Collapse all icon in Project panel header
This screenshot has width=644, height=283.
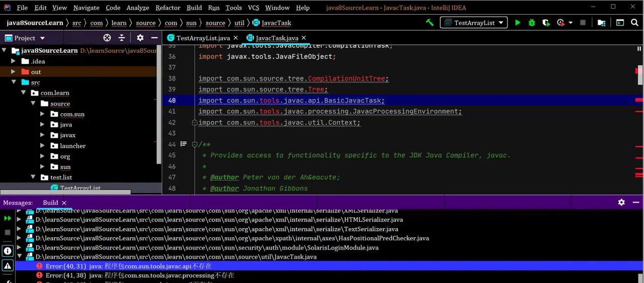(x=121, y=38)
